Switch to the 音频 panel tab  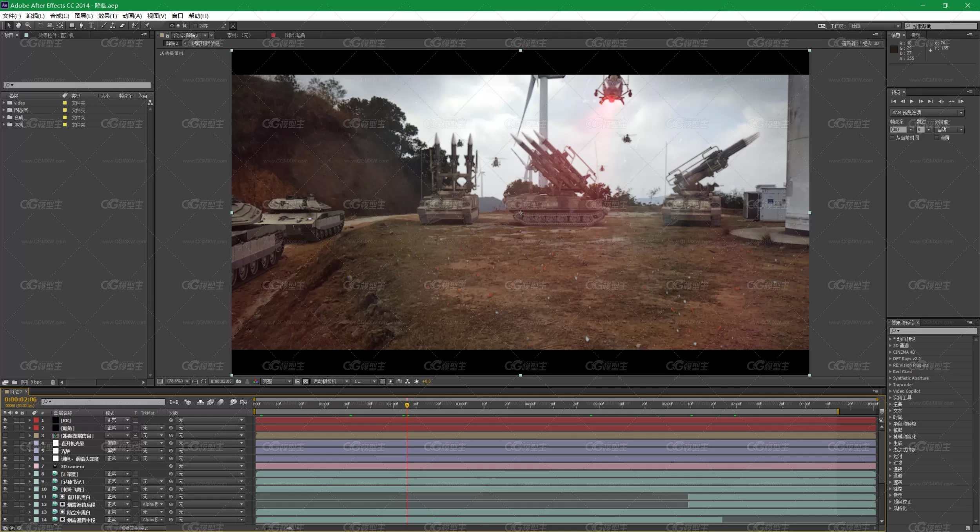916,35
